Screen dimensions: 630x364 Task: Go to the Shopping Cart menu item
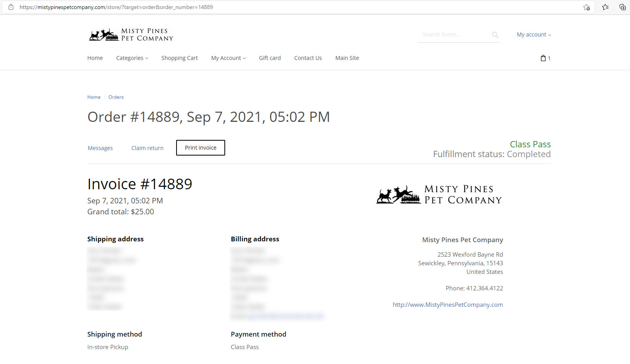tap(179, 58)
